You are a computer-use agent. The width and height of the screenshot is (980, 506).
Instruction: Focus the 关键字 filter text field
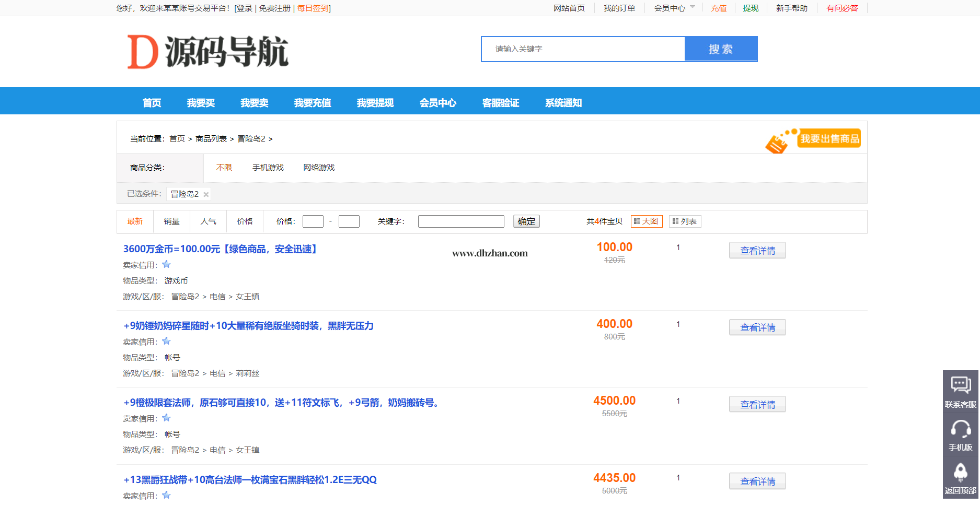click(x=460, y=221)
